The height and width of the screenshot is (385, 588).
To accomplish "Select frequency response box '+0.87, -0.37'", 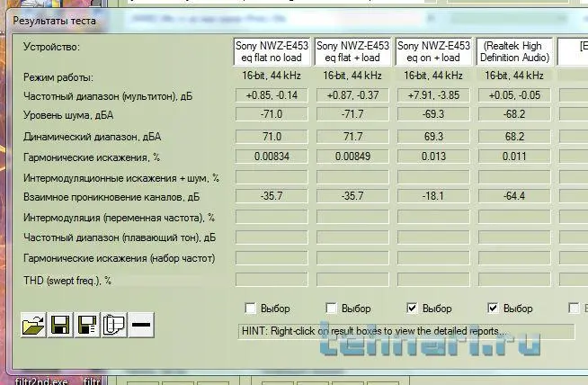I will 352,95.
